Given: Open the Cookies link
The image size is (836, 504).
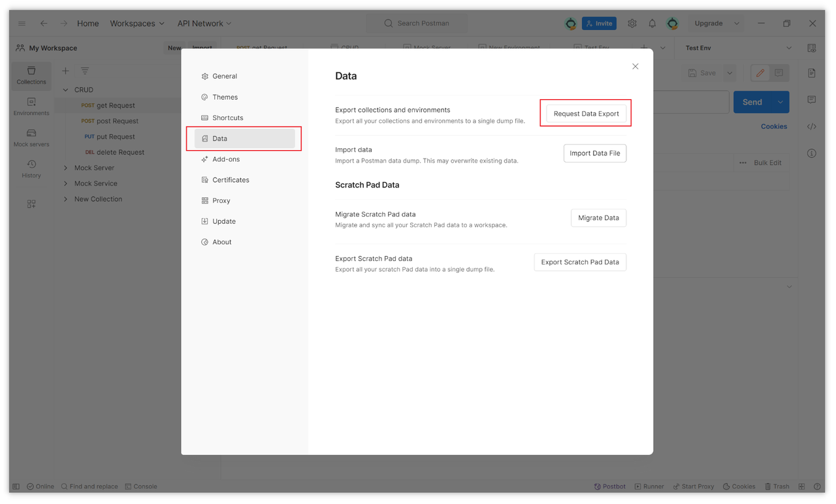Looking at the screenshot, I should click(x=774, y=127).
